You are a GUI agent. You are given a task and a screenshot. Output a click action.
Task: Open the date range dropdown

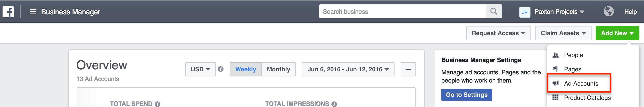(348, 69)
